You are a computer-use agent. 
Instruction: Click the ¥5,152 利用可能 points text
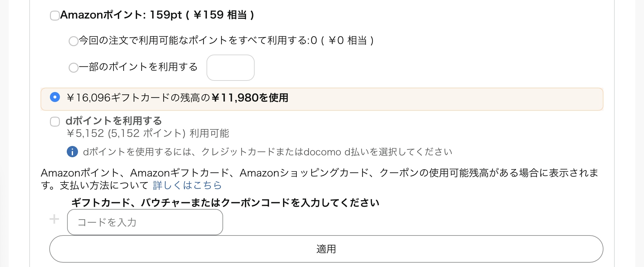(x=148, y=133)
